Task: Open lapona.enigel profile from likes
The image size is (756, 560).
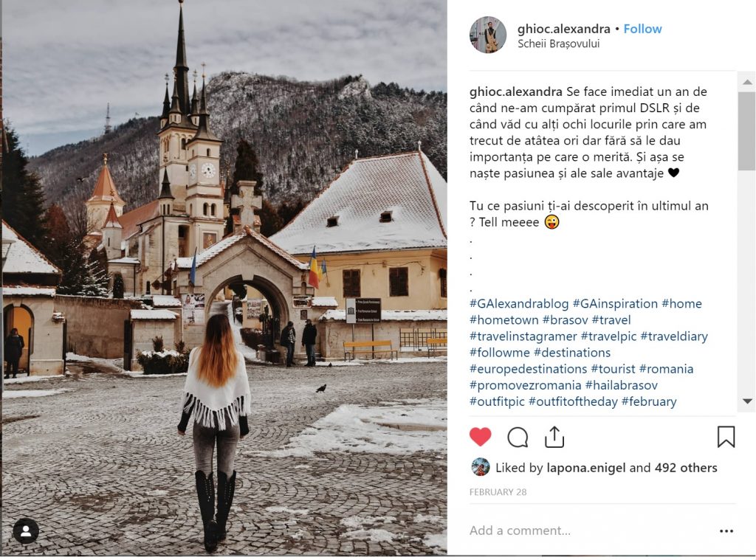Action: coord(585,468)
